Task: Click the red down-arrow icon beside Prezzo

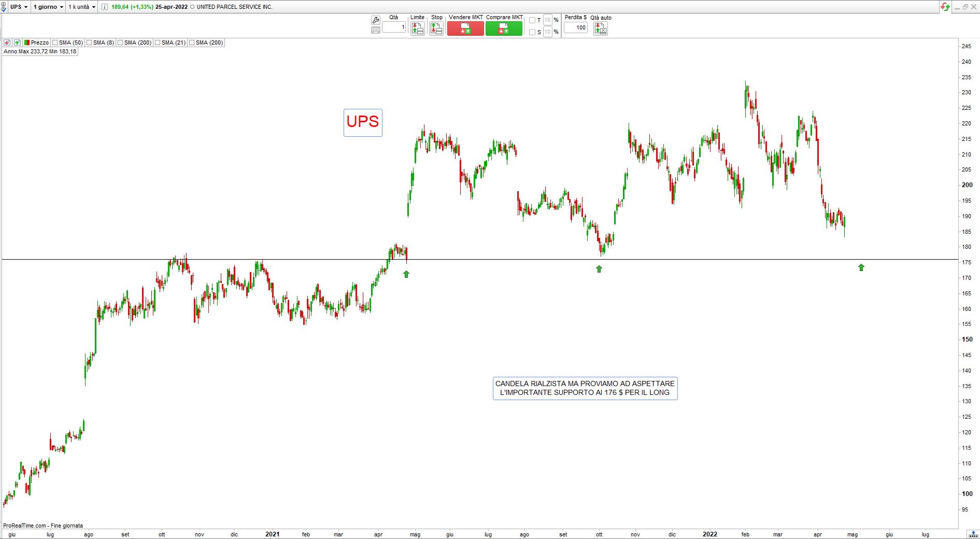Action: point(7,42)
